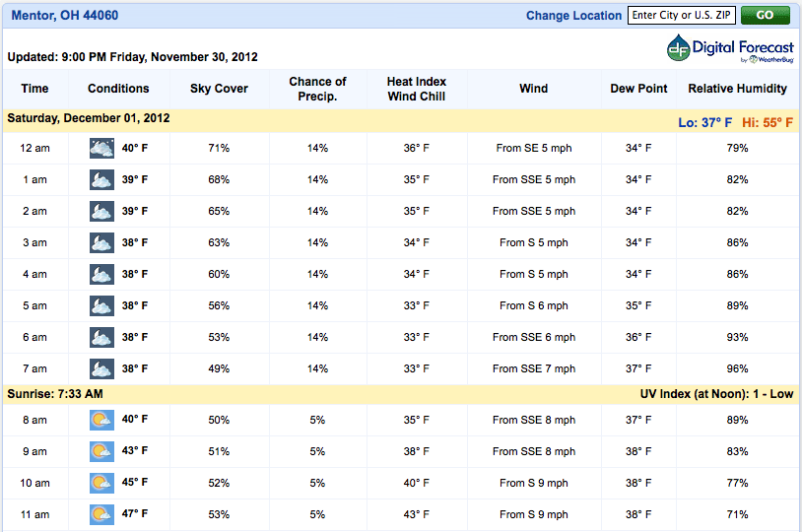
Task: Click the 5 am time cell
Action: (34, 305)
